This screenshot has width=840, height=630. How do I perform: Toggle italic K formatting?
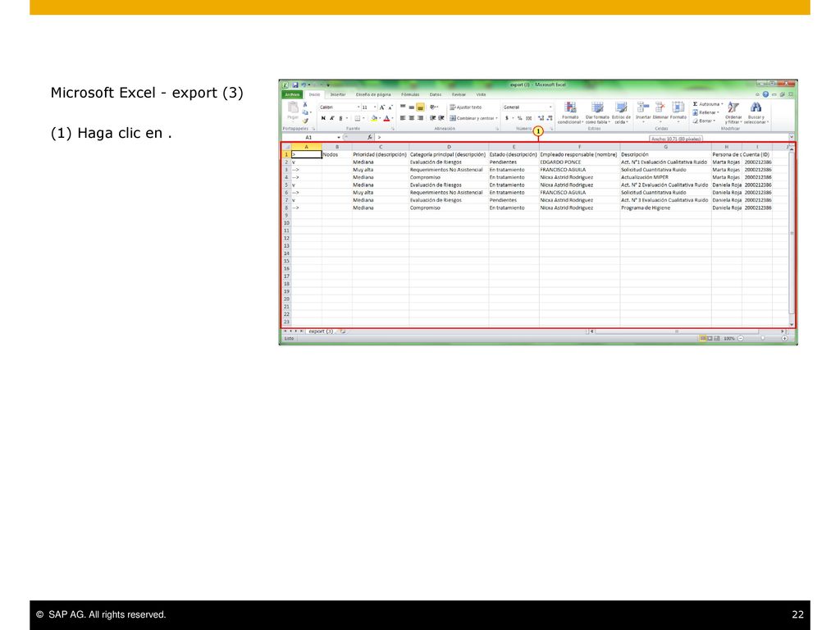[331, 118]
